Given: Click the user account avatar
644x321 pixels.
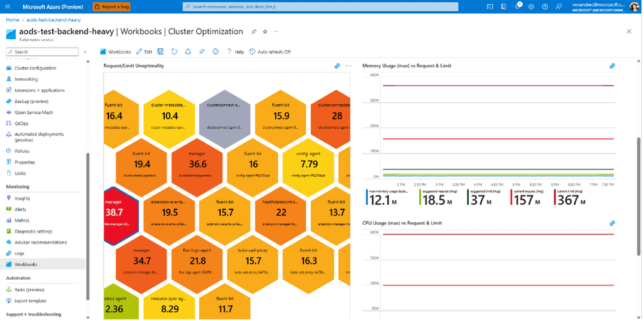Looking at the screenshot, I should [635, 6].
